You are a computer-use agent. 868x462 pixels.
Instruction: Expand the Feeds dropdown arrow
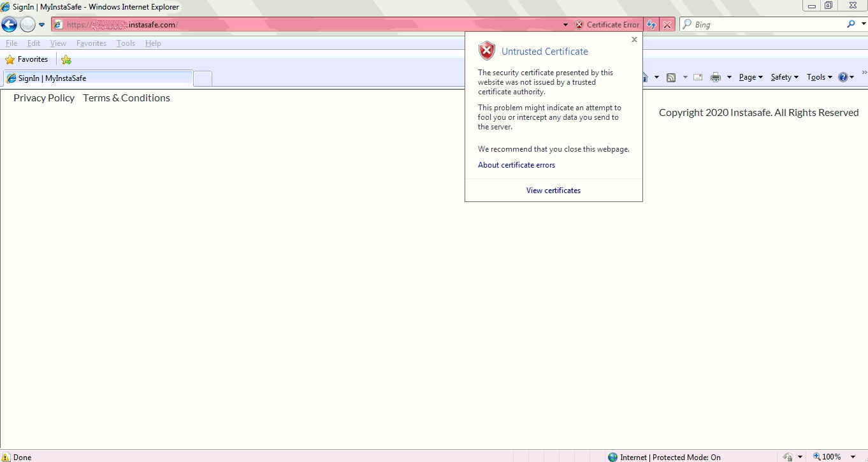click(x=685, y=77)
